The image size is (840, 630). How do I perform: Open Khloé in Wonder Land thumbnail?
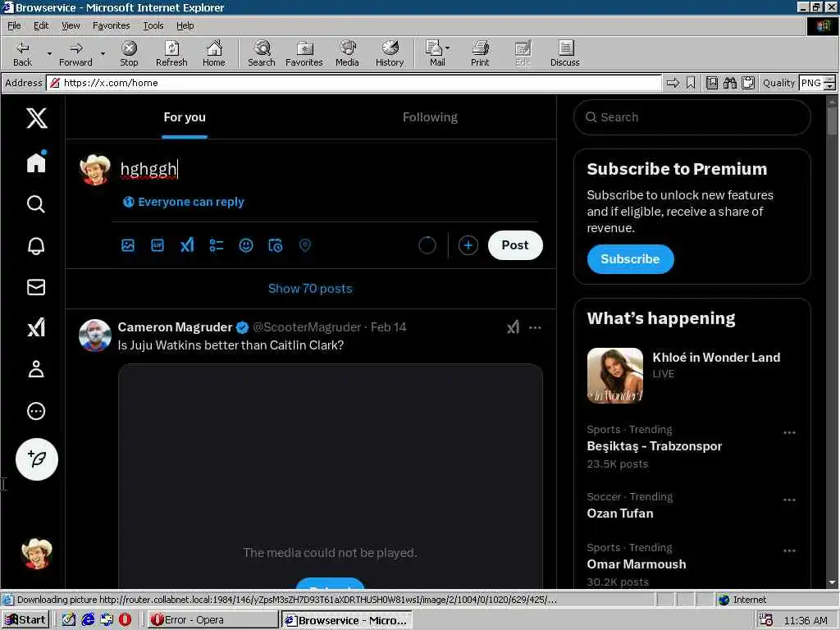(615, 376)
